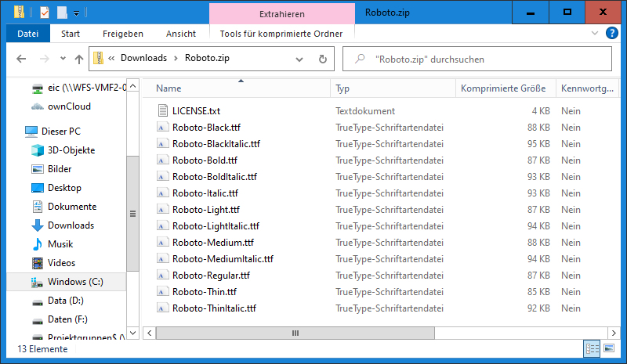Select the Roboto-Black.ttf font file icon
Screen dimensions: 627x364
[162, 128]
